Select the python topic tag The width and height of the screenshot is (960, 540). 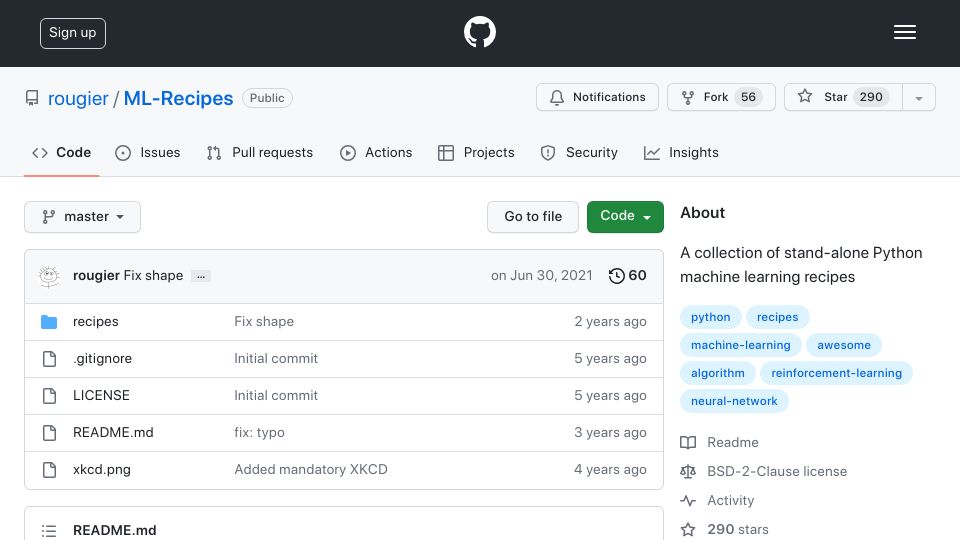[710, 317]
